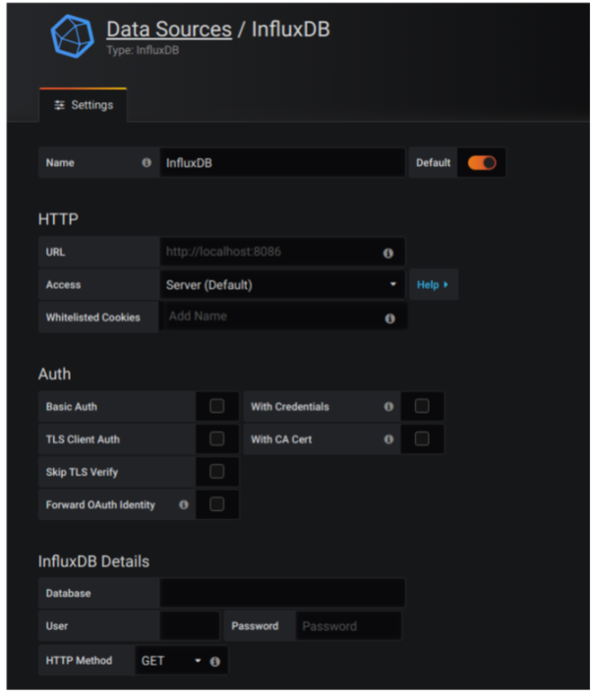Edit the Name field containing InfluxDB

tap(282, 162)
